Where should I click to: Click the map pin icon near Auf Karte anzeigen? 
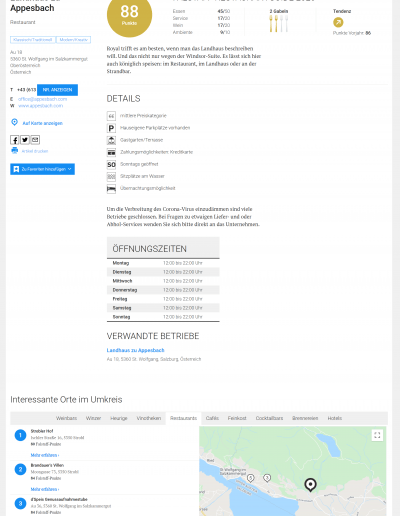coord(14,122)
